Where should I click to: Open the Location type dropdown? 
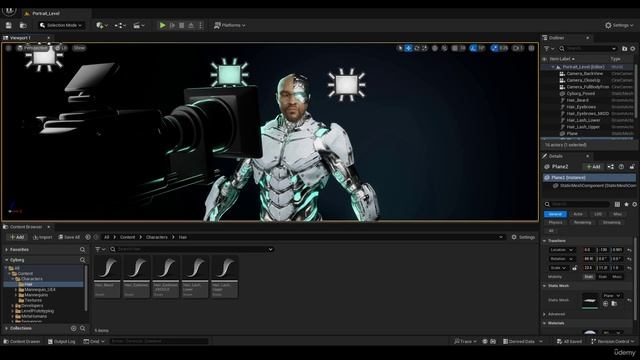562,250
